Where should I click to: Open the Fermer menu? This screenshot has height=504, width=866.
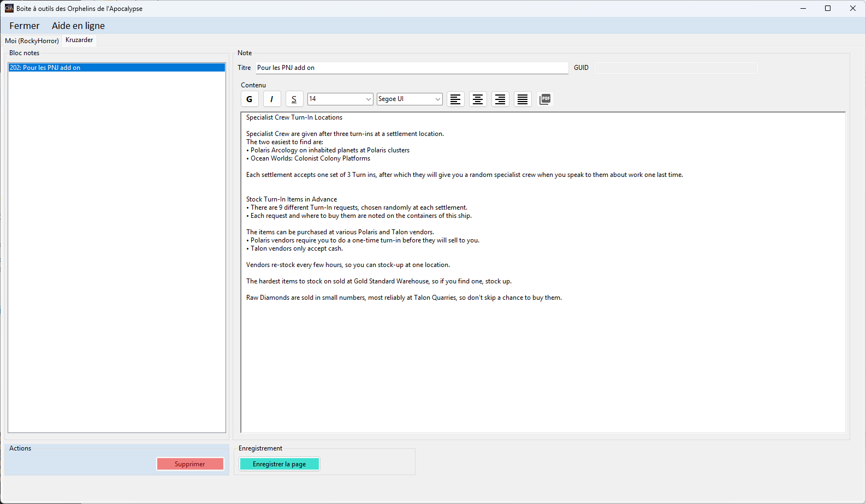click(25, 26)
